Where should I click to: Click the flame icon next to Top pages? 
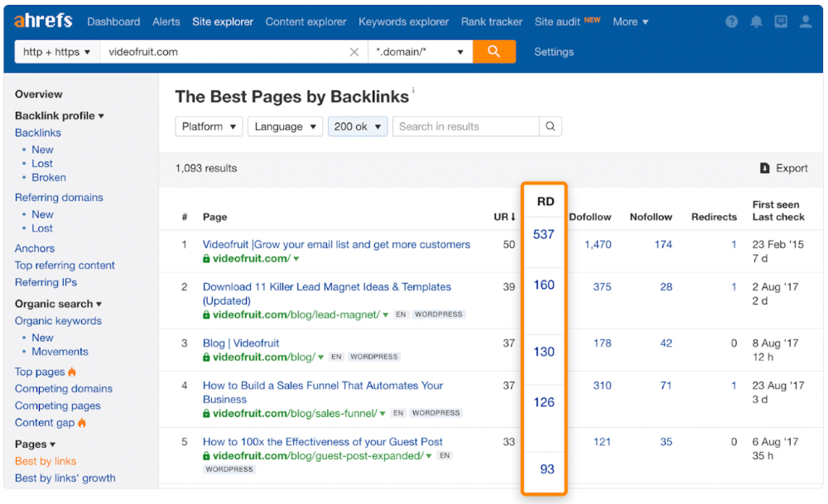pos(72,372)
